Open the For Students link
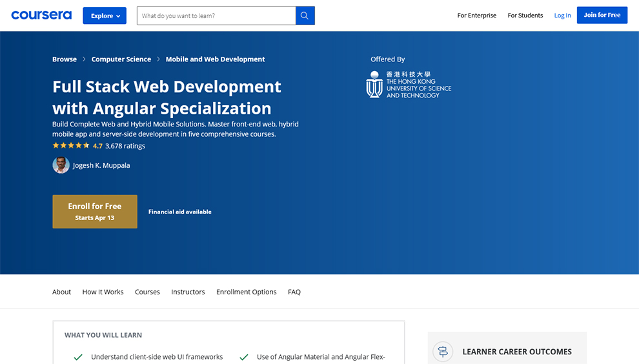This screenshot has width=639, height=364. coord(525,15)
